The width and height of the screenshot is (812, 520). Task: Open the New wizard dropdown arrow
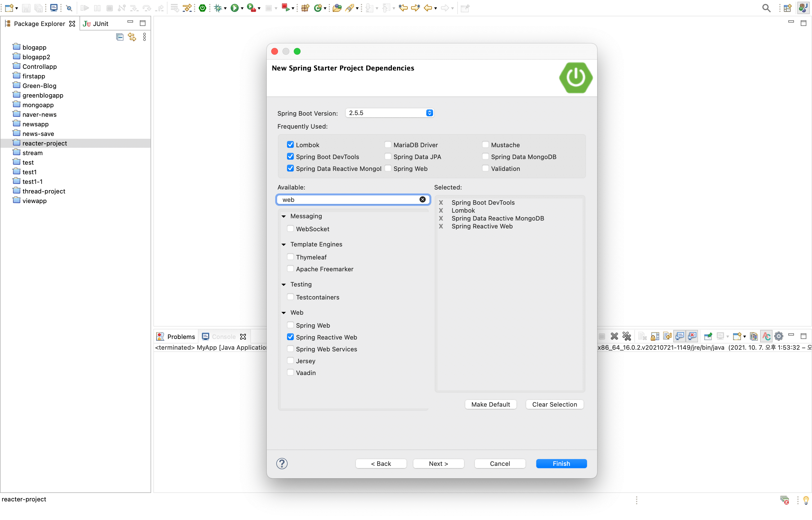(17, 8)
